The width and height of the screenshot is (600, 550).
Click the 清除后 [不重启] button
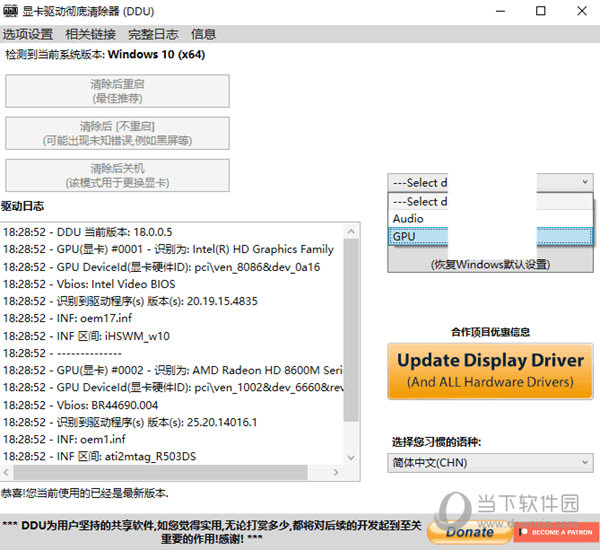(117, 133)
